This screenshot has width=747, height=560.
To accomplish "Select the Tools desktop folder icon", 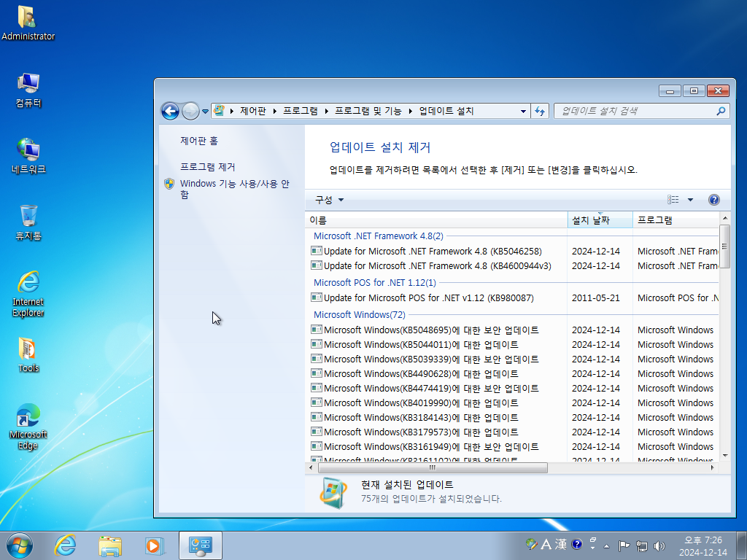I will 28,355.
